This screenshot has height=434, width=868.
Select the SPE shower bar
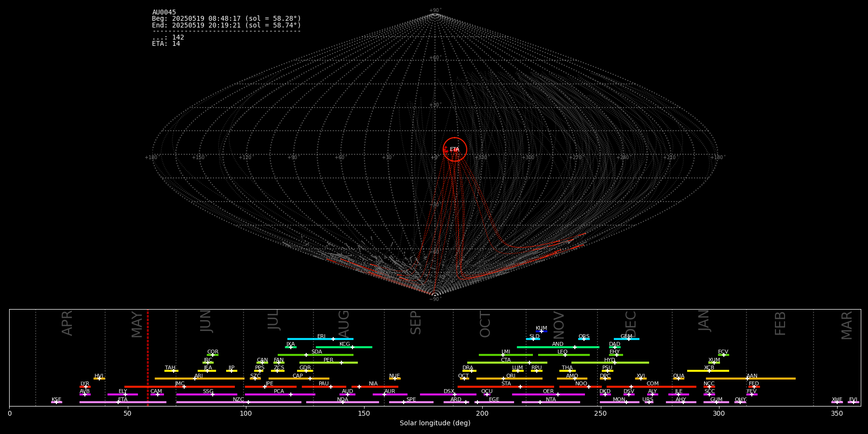pos(411,402)
